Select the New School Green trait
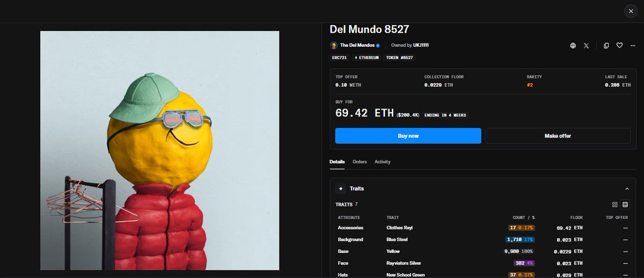644x278 pixels. (405, 275)
